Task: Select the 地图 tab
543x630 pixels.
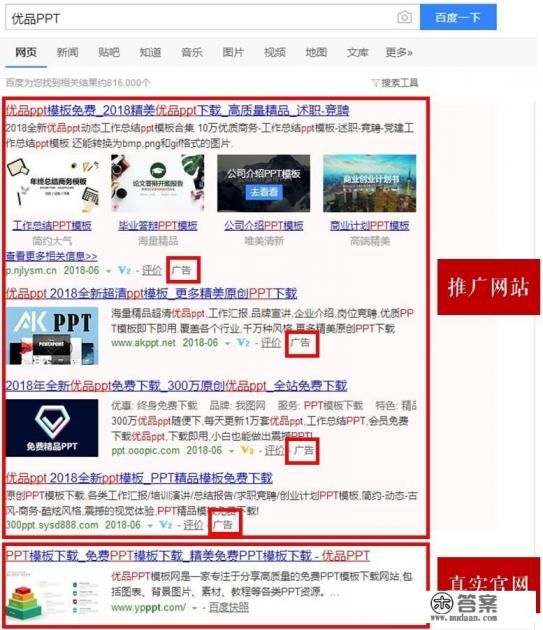Action: pyautogui.click(x=316, y=52)
